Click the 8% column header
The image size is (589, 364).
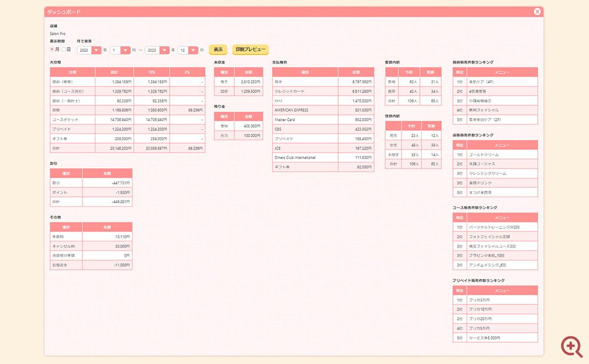(x=187, y=72)
